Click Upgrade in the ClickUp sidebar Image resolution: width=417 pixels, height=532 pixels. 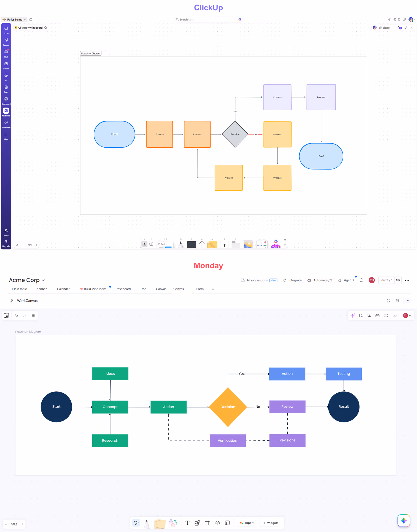coord(6,243)
